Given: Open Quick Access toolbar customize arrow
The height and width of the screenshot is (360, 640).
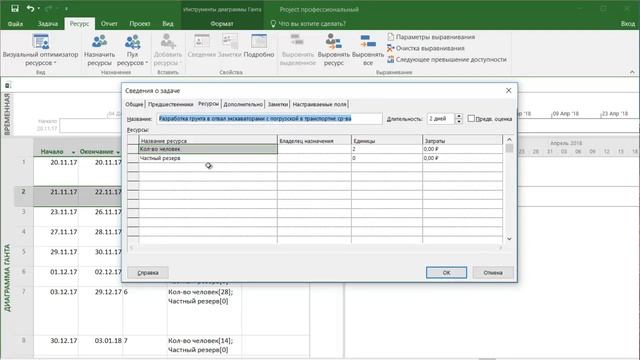Looking at the screenshot, I should point(66,8).
